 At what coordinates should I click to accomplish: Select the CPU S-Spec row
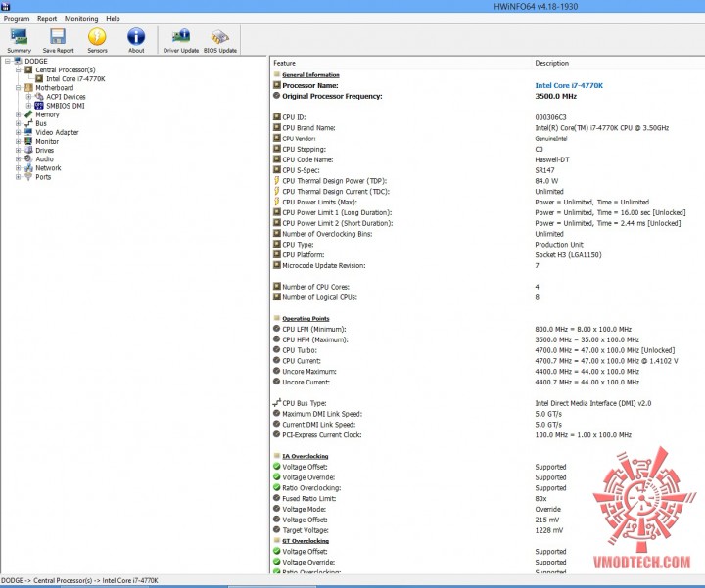click(488, 170)
